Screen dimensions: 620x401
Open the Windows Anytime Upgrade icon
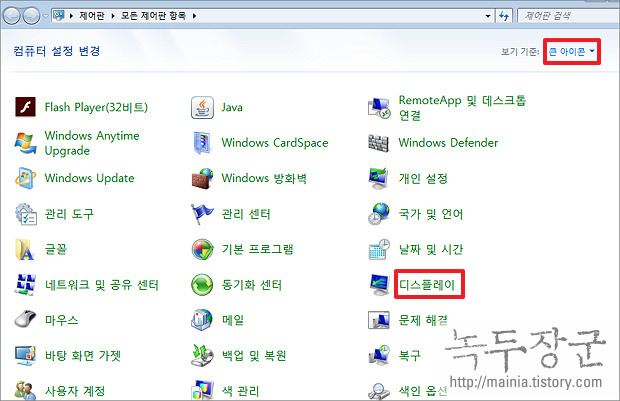click(x=25, y=143)
